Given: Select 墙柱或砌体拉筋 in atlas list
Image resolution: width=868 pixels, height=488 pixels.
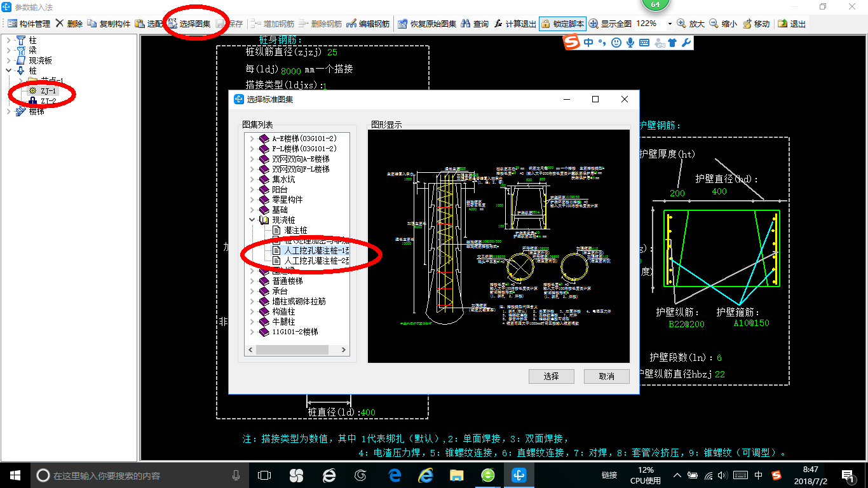Looking at the screenshot, I should point(299,301).
